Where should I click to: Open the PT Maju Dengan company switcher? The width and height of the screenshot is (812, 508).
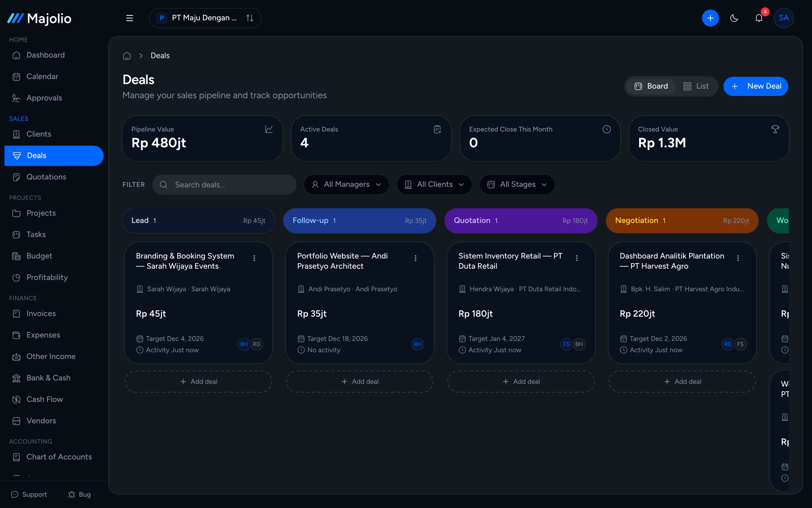click(205, 18)
